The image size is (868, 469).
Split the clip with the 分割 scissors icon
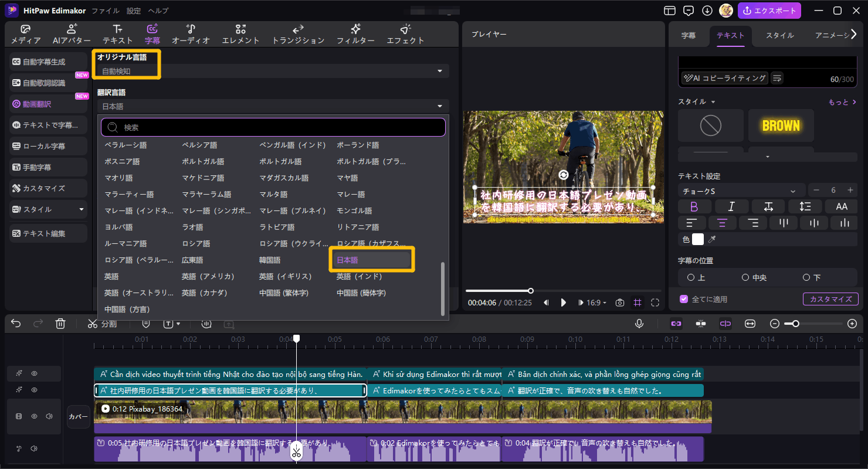coord(93,323)
